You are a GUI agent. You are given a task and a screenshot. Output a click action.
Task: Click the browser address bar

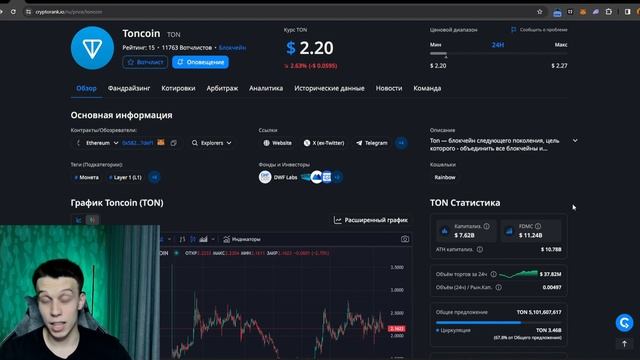pos(282,12)
